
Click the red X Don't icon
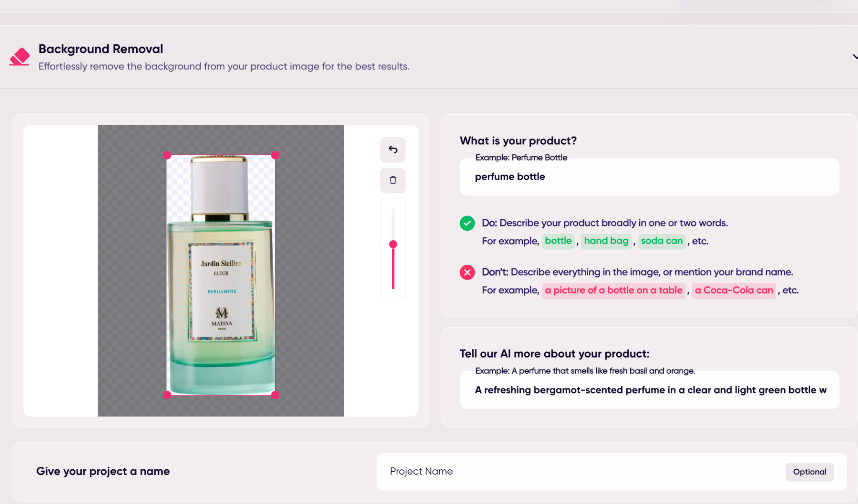coord(467,272)
